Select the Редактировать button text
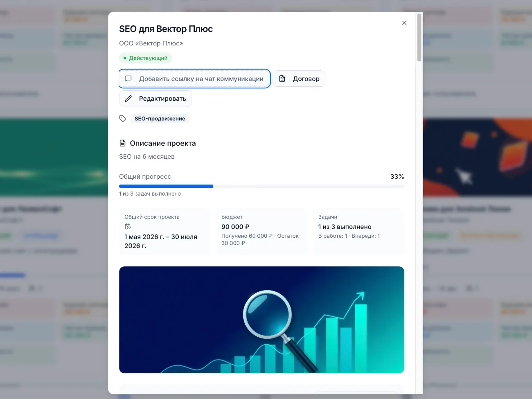Screen dimensions: 532x399 162,99
